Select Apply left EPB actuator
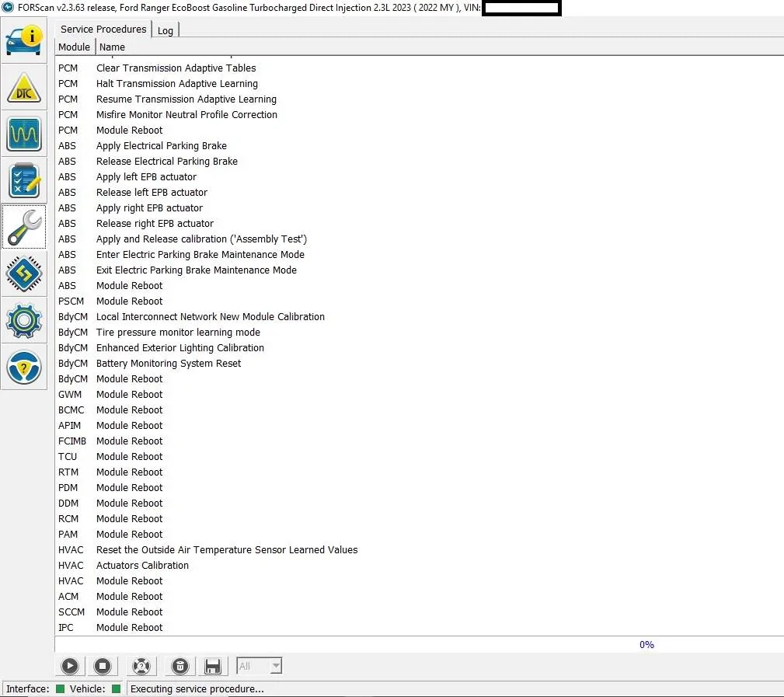 (419, 176)
